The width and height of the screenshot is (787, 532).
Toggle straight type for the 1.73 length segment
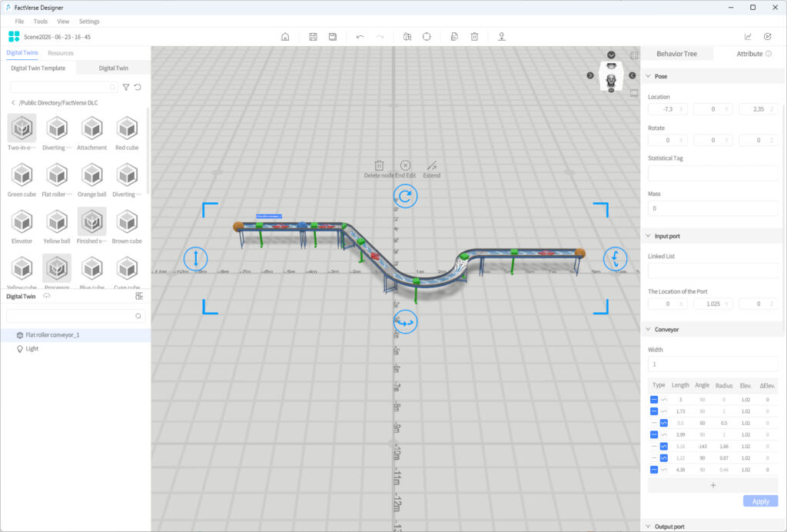click(x=654, y=411)
